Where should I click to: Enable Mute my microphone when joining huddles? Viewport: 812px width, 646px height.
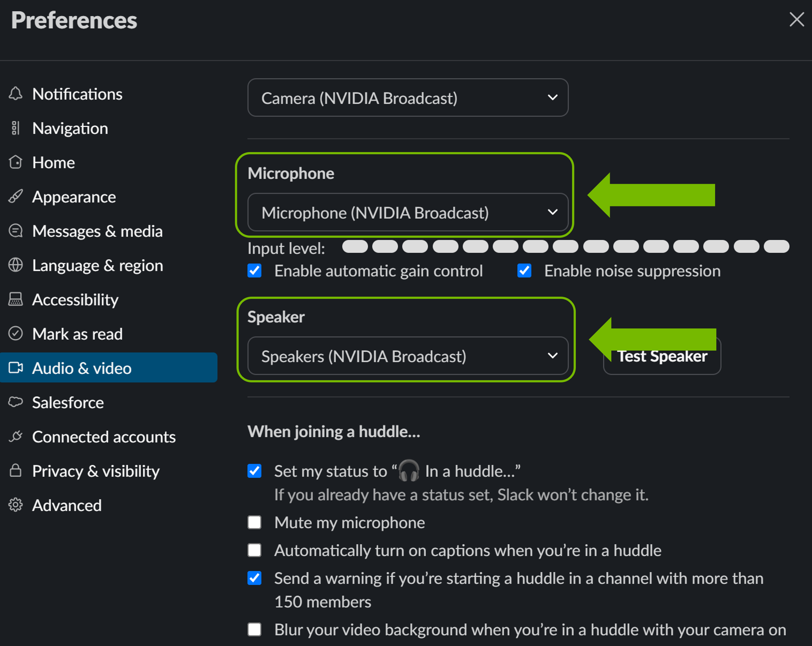pyautogui.click(x=254, y=523)
